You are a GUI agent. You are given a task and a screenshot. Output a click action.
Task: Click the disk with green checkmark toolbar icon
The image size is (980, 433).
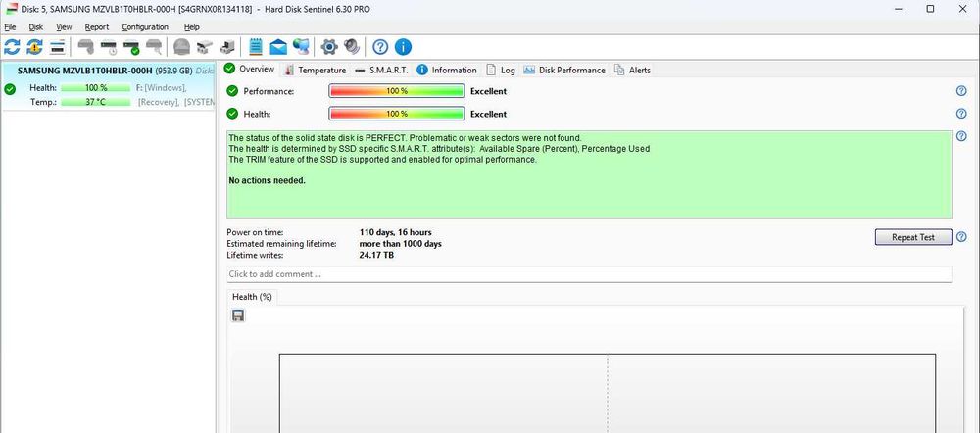tap(131, 47)
